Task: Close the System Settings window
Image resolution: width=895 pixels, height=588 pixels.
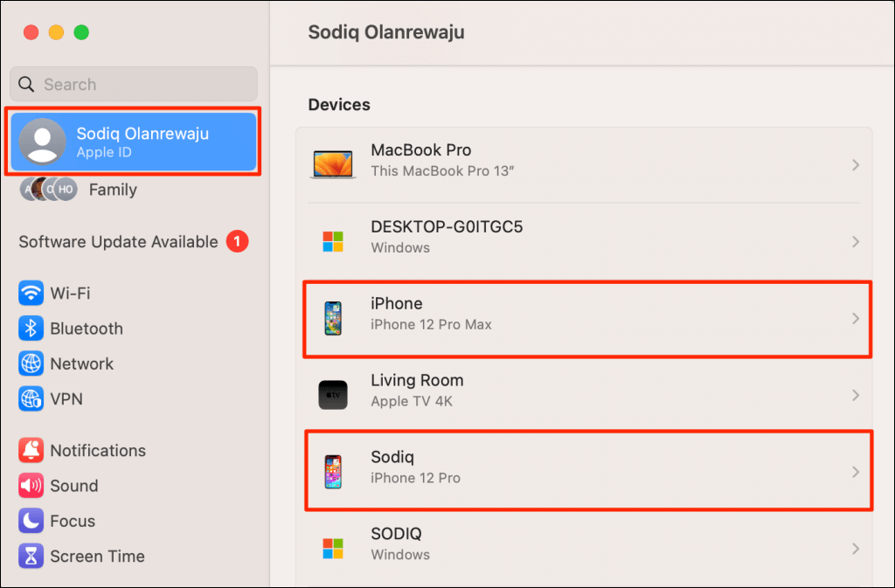Action: click(x=31, y=32)
